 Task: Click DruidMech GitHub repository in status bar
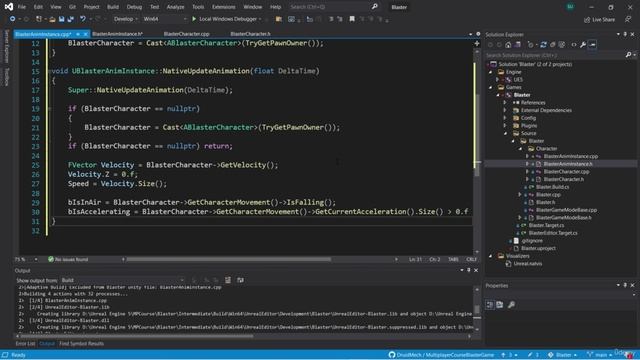(441, 355)
